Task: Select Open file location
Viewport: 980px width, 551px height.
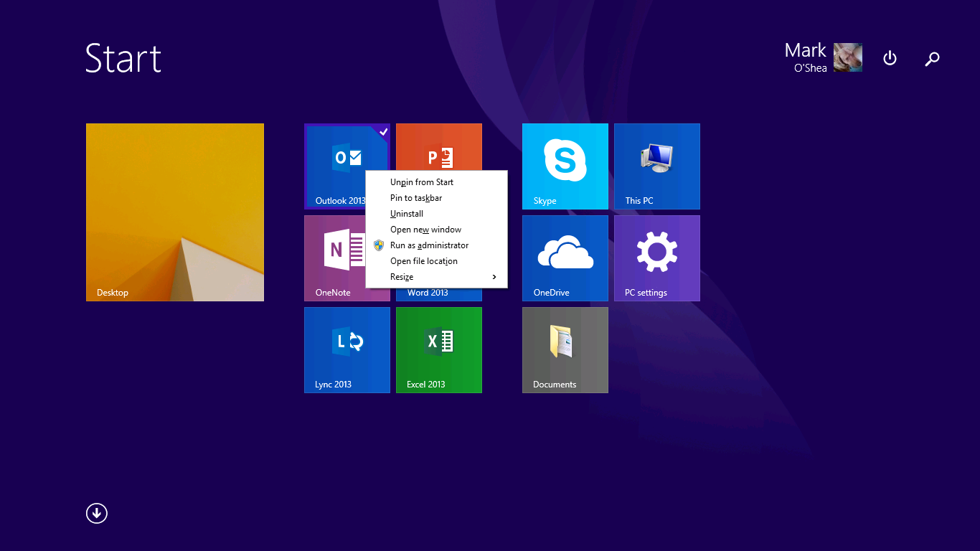Action: click(424, 261)
